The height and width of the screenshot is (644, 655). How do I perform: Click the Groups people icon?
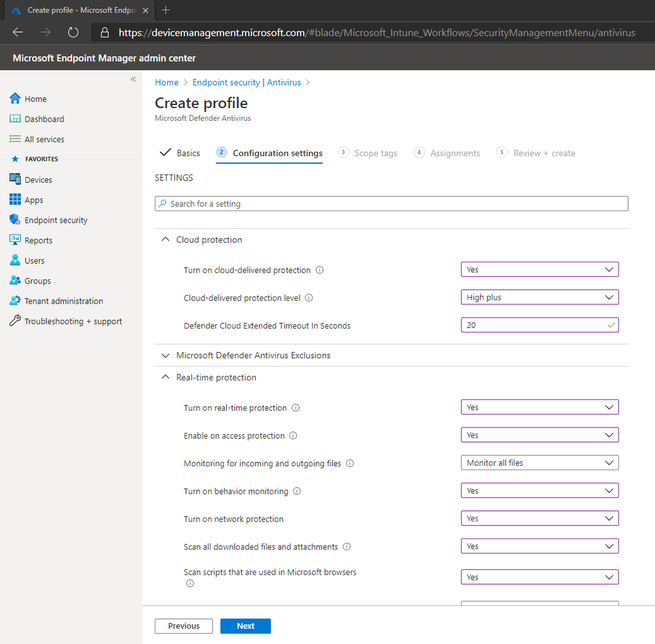[15, 280]
